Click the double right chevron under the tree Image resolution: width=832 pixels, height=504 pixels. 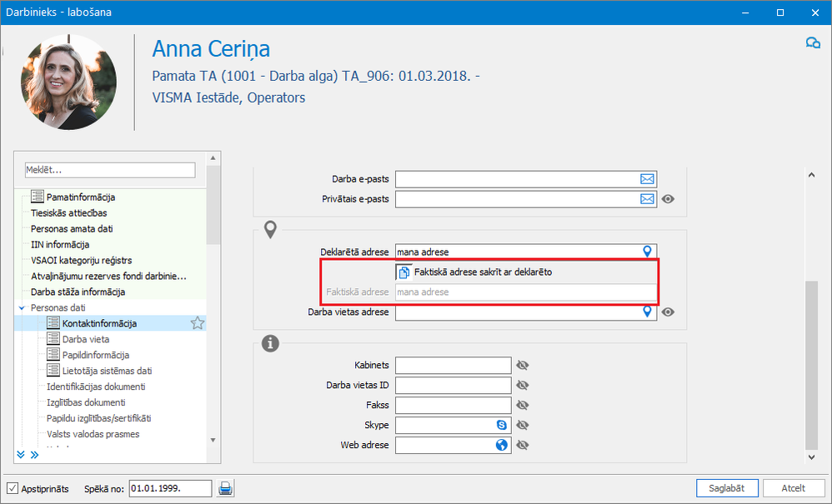[x=35, y=455]
